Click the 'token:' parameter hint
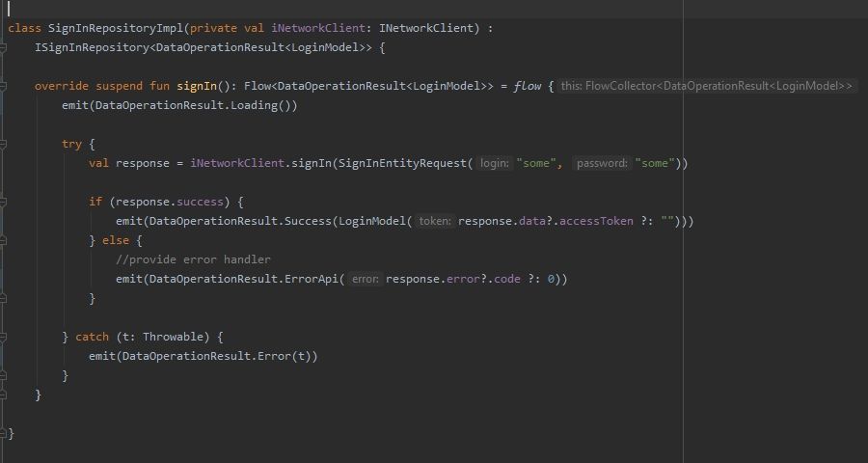868x463 pixels. click(435, 221)
